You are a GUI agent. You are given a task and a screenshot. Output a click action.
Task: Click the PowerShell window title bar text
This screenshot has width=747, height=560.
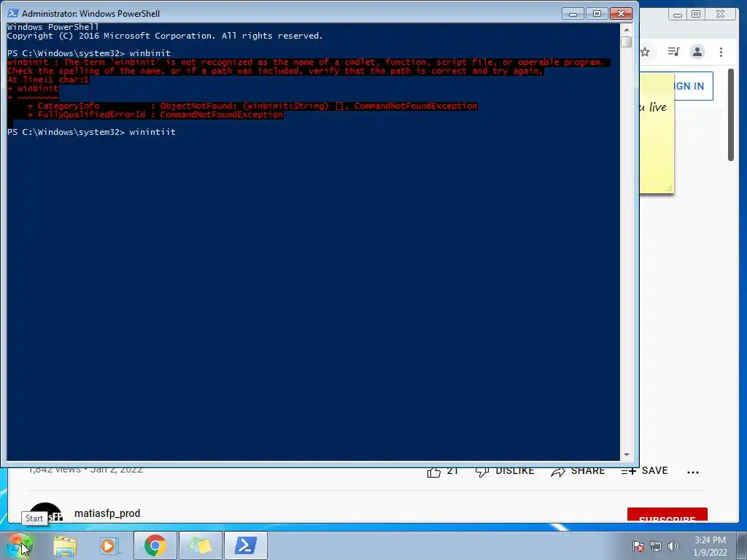click(90, 13)
